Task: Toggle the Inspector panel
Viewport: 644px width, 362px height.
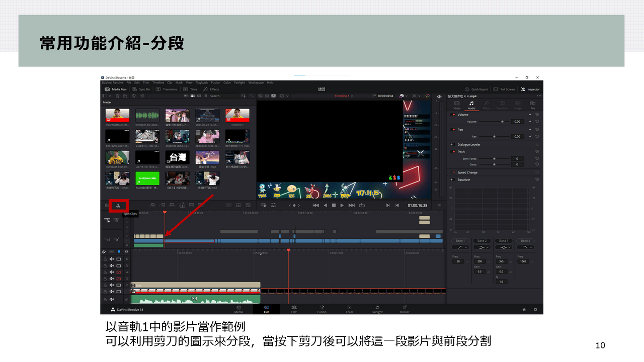Action: tap(530, 89)
